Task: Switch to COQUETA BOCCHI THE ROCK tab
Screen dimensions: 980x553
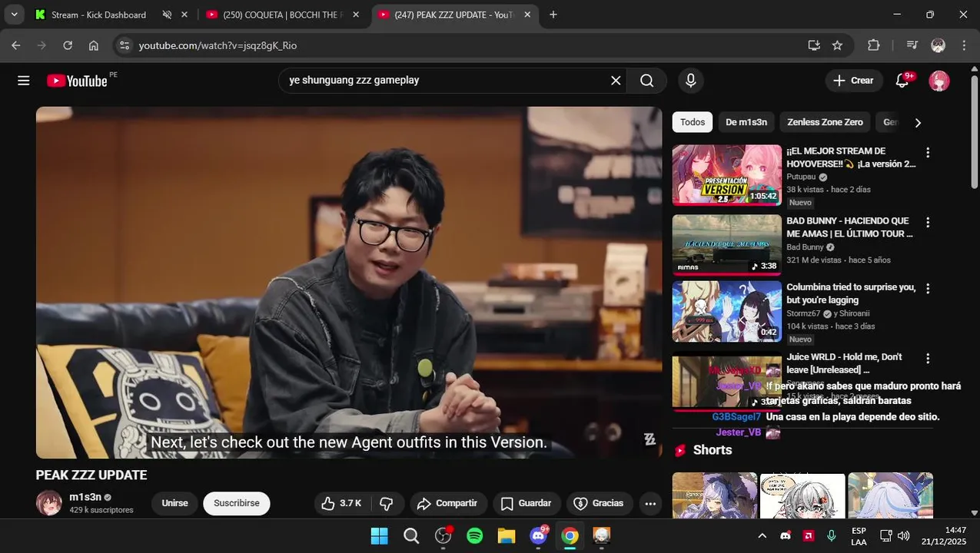Action: click(x=281, y=15)
